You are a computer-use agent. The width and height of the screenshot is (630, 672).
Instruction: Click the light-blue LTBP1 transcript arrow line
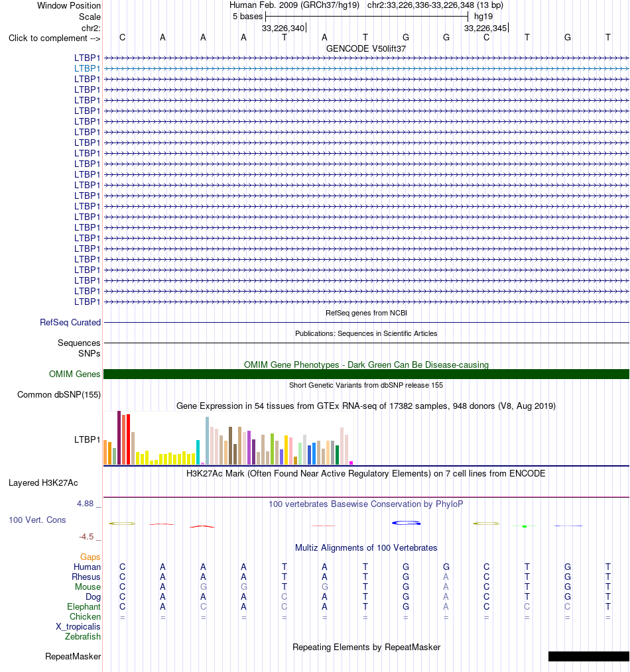click(367, 68)
